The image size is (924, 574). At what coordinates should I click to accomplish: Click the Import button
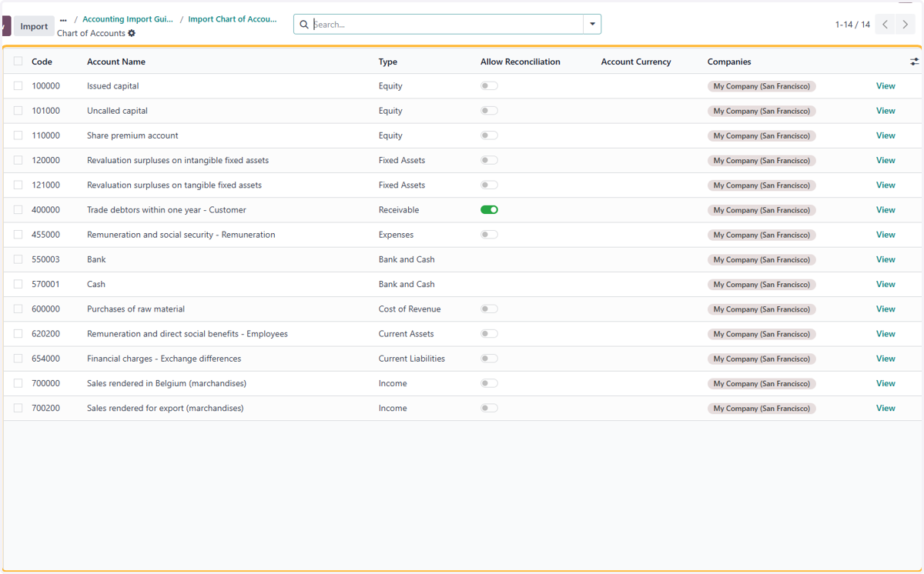[x=34, y=26]
